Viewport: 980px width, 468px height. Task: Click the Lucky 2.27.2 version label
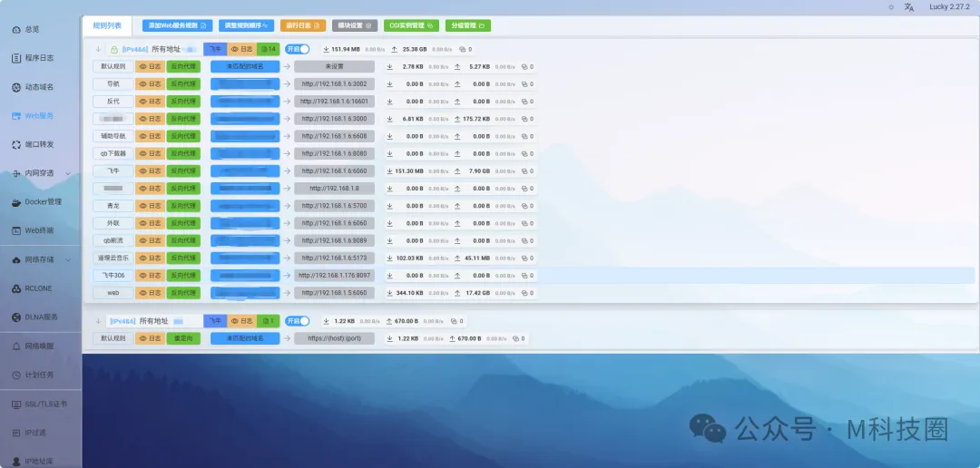click(949, 7)
